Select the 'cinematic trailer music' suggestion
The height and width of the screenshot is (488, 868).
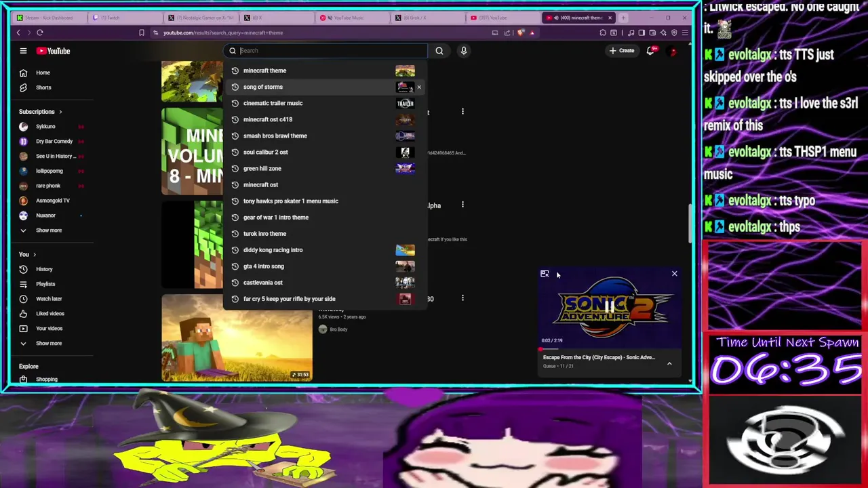pyautogui.click(x=325, y=103)
